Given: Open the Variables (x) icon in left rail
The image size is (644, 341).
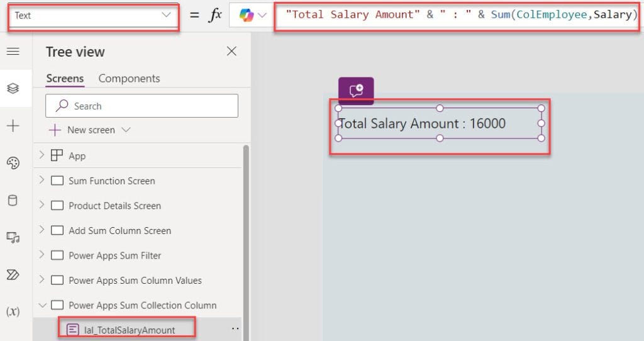Looking at the screenshot, I should pyautogui.click(x=13, y=311).
